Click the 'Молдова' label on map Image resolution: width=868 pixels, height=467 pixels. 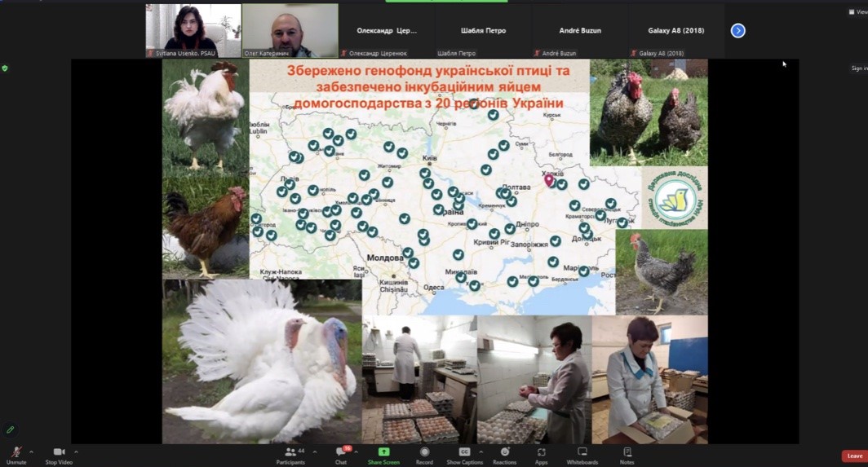[385, 258]
